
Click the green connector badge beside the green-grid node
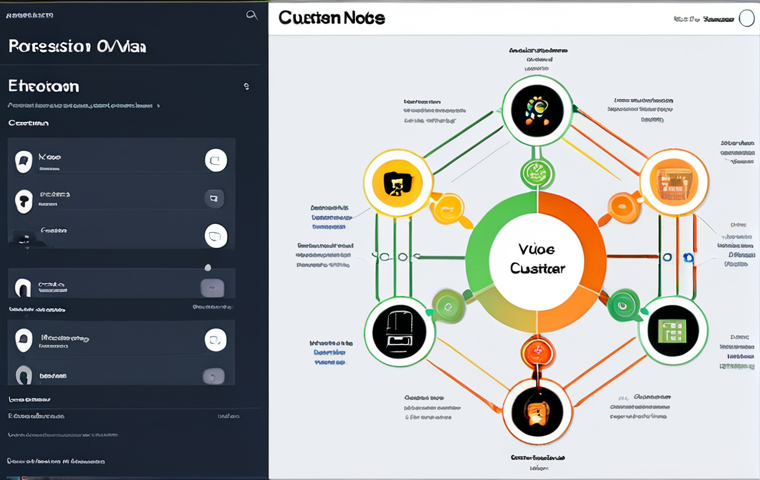(x=623, y=305)
